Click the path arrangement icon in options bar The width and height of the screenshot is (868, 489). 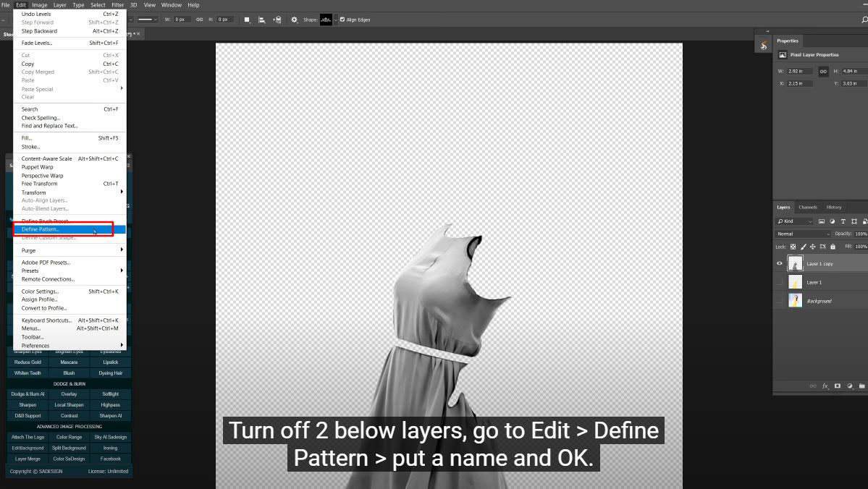pyautogui.click(x=277, y=20)
